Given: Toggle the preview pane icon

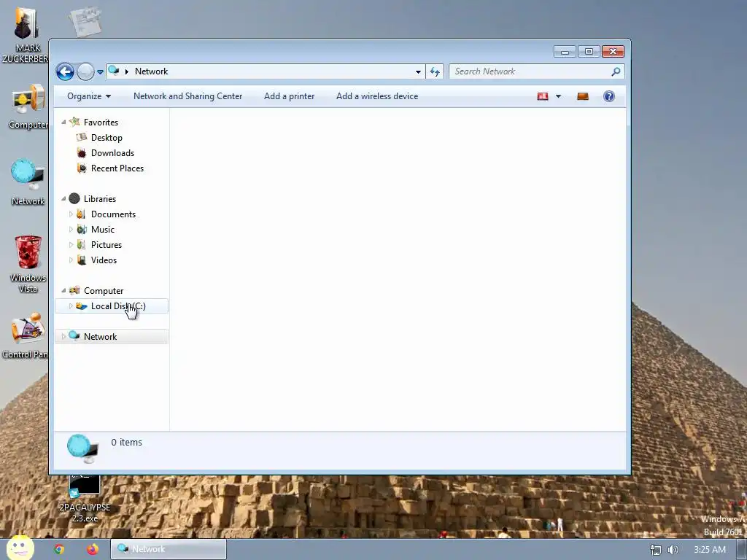Looking at the screenshot, I should [583, 96].
